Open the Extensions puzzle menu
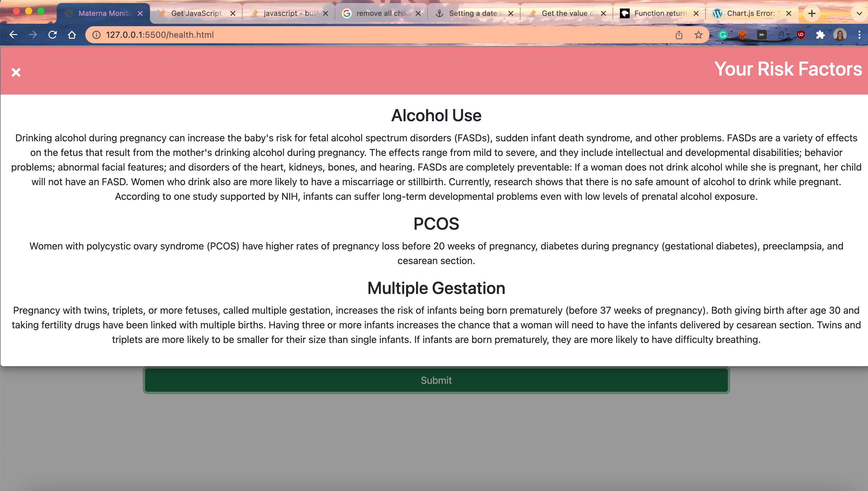The image size is (868, 491). [x=820, y=35]
